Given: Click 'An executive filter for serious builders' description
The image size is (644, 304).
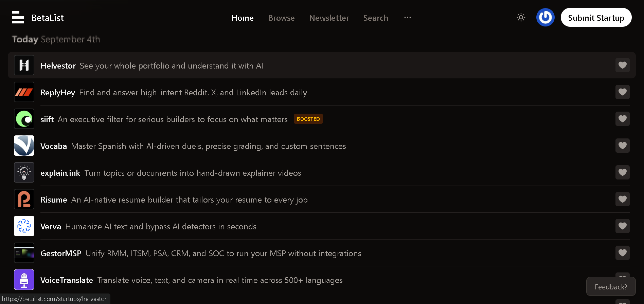Looking at the screenshot, I should 173,119.
